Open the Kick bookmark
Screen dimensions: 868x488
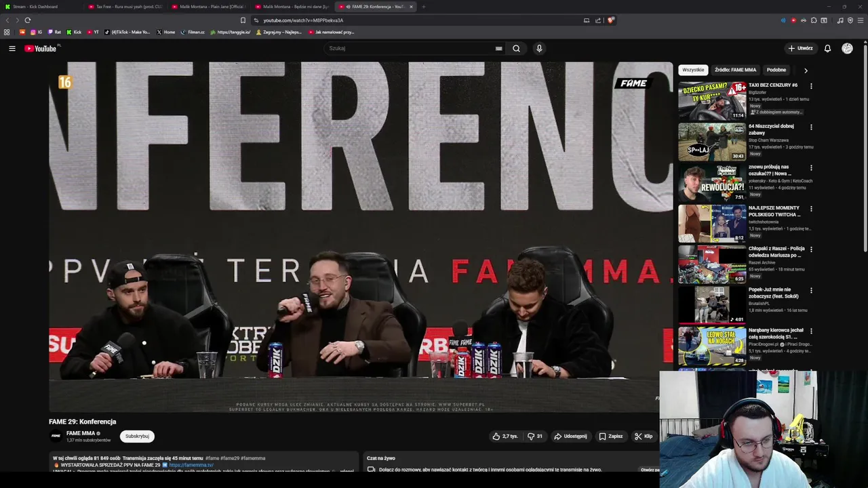point(74,32)
